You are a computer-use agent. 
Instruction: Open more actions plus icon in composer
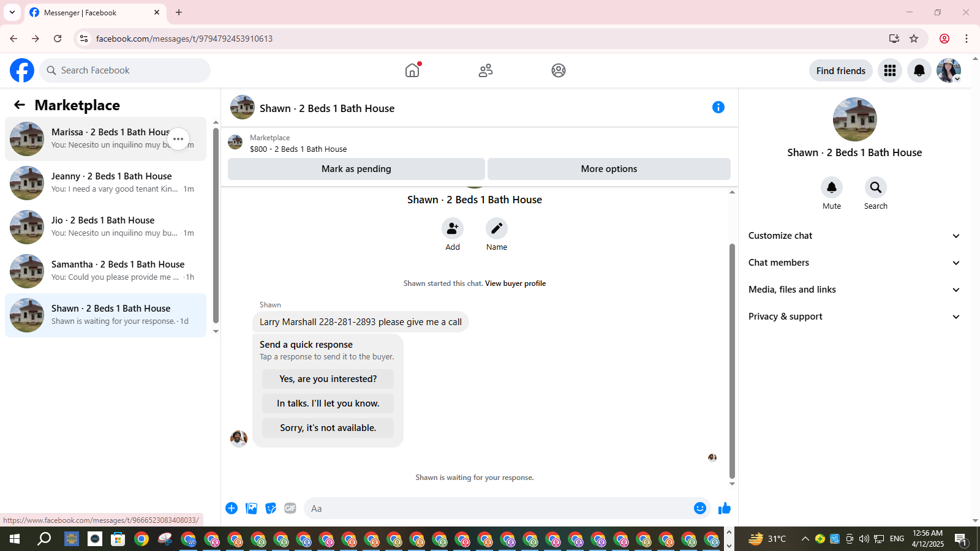(x=232, y=508)
